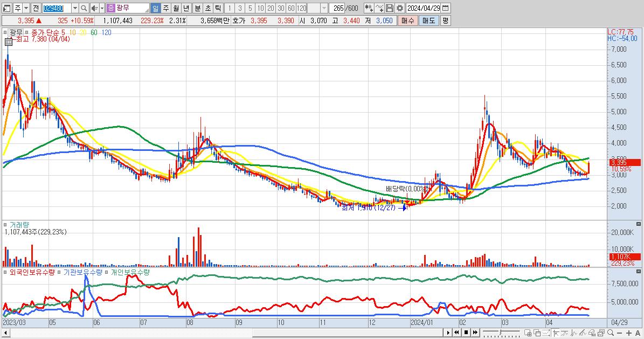The image size is (644, 339).
Task: Select the 일 daily period button
Action: [x=155, y=8]
